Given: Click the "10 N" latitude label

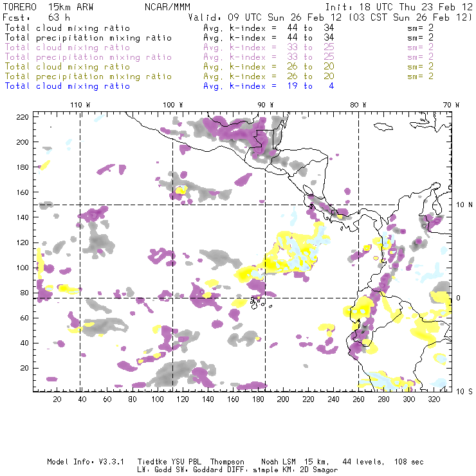Looking at the screenshot, I should (x=464, y=205).
